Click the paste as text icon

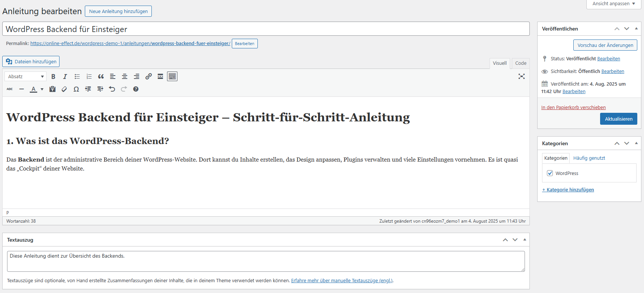pos(52,89)
